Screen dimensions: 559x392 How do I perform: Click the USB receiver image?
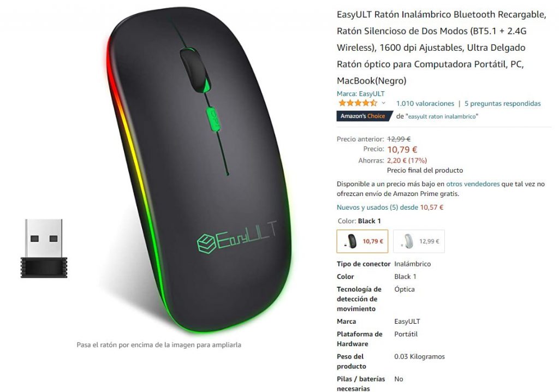click(x=44, y=248)
